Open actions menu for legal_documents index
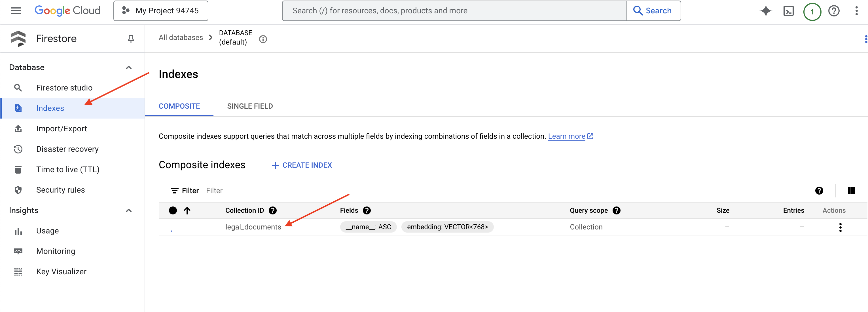 840,227
